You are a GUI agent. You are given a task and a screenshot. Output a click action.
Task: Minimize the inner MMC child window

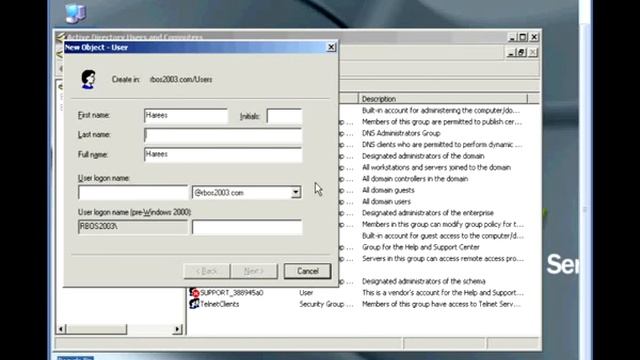(511, 53)
